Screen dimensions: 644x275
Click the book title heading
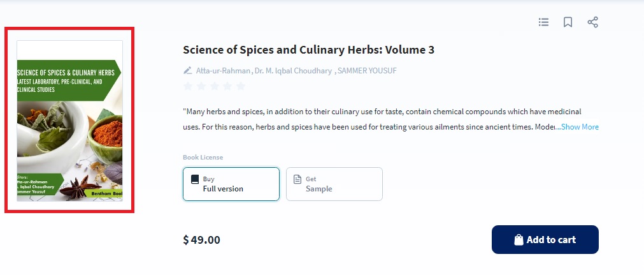pyautogui.click(x=308, y=50)
